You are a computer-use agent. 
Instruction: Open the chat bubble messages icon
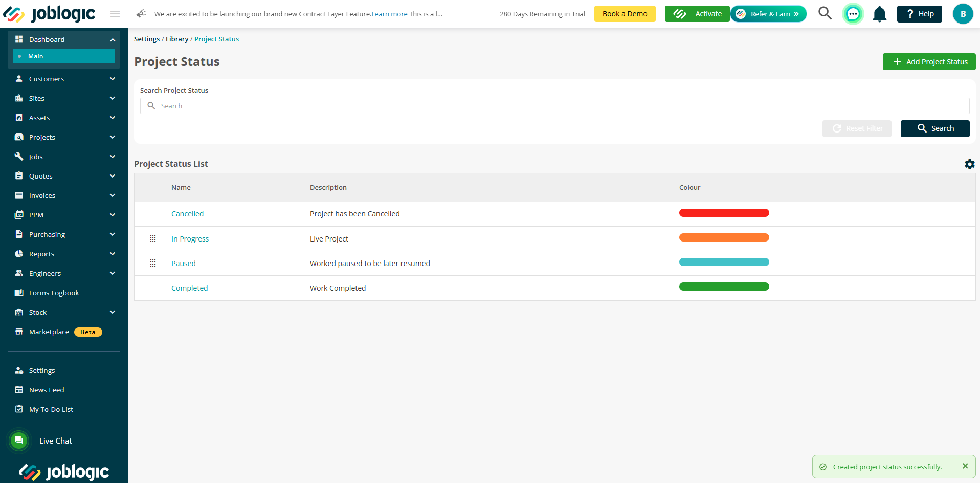tap(853, 14)
